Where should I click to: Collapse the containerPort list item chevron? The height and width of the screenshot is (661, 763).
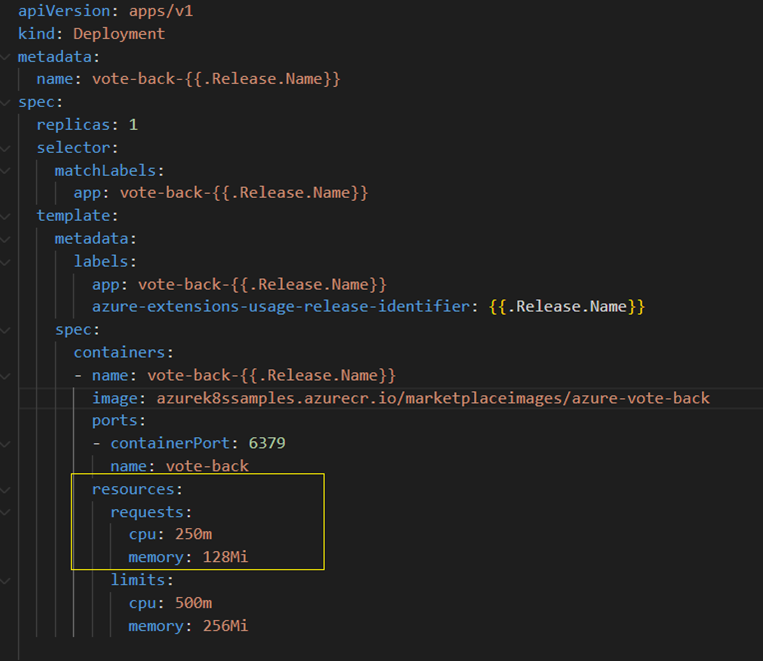[x=5, y=444]
